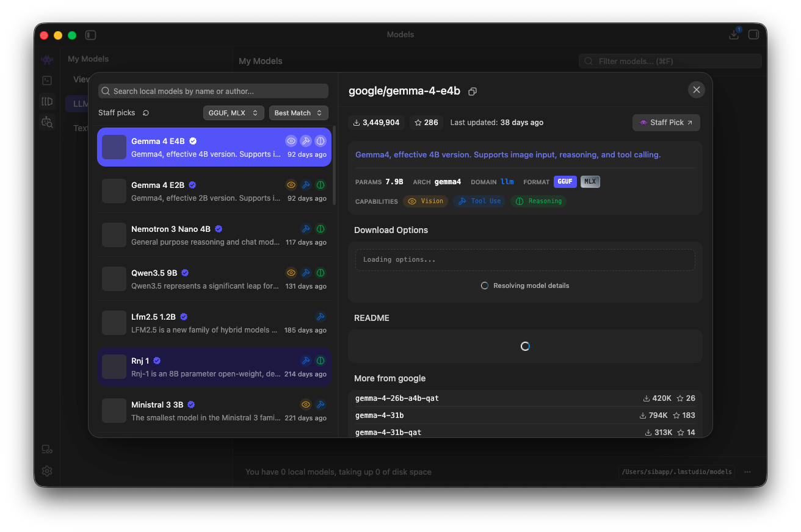Open the Downloads icon with the badge
The width and height of the screenshot is (801, 532).
[734, 35]
